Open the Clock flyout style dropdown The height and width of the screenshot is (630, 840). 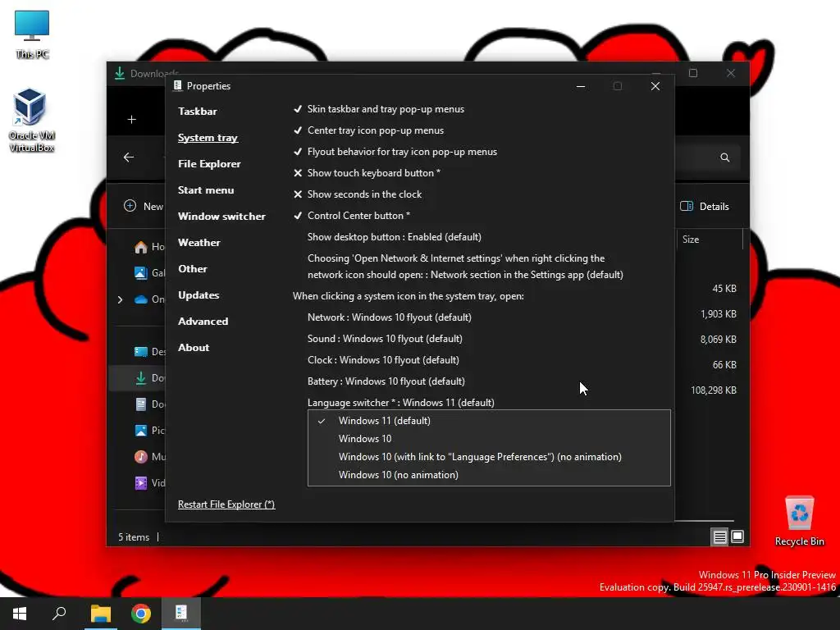tap(383, 360)
